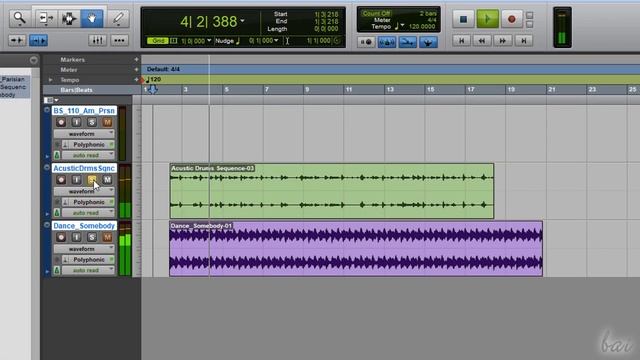Open BS_110_Am_Prsn waveform view selector
Image resolution: width=640 pixels, height=360 pixels.
[84, 133]
